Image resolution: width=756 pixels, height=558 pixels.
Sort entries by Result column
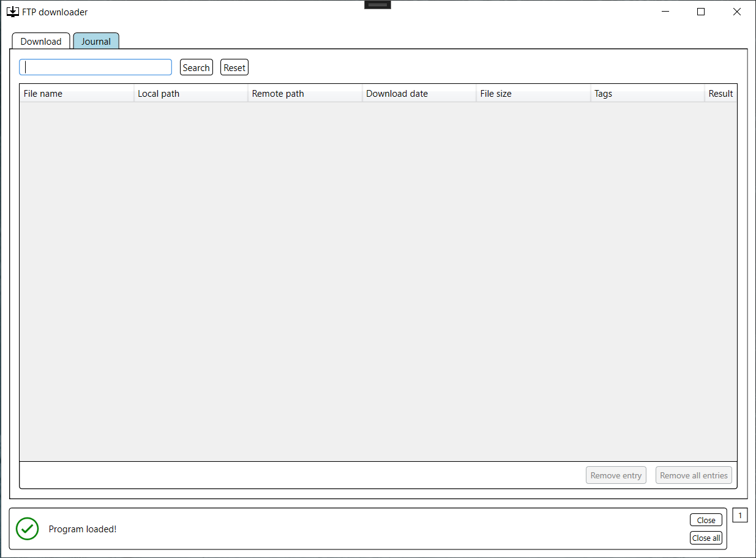click(720, 93)
